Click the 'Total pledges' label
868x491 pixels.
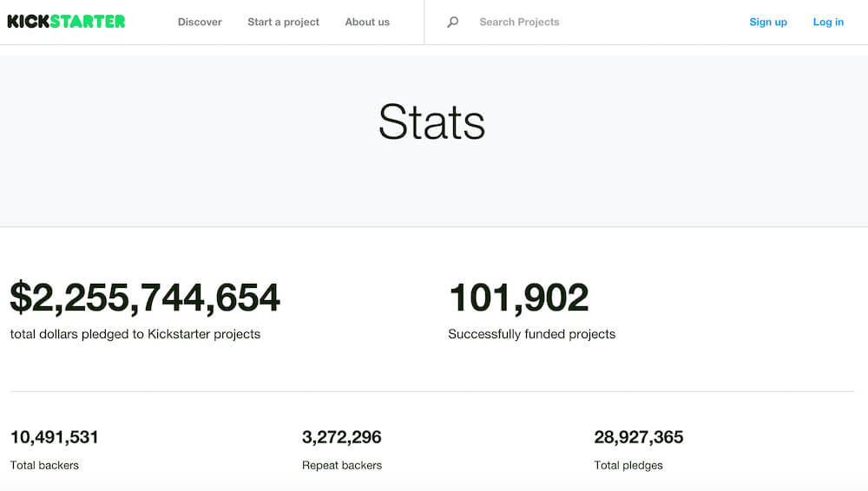[x=628, y=466]
